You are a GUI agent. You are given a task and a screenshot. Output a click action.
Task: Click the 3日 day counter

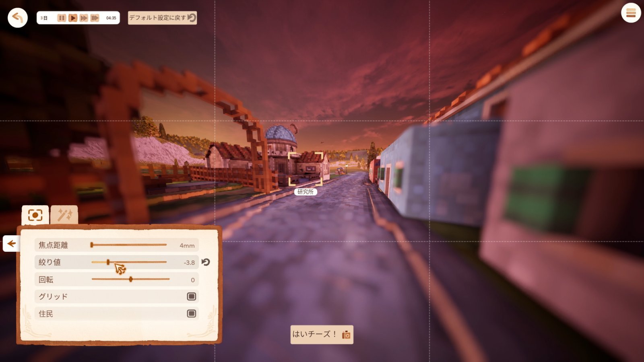44,18
